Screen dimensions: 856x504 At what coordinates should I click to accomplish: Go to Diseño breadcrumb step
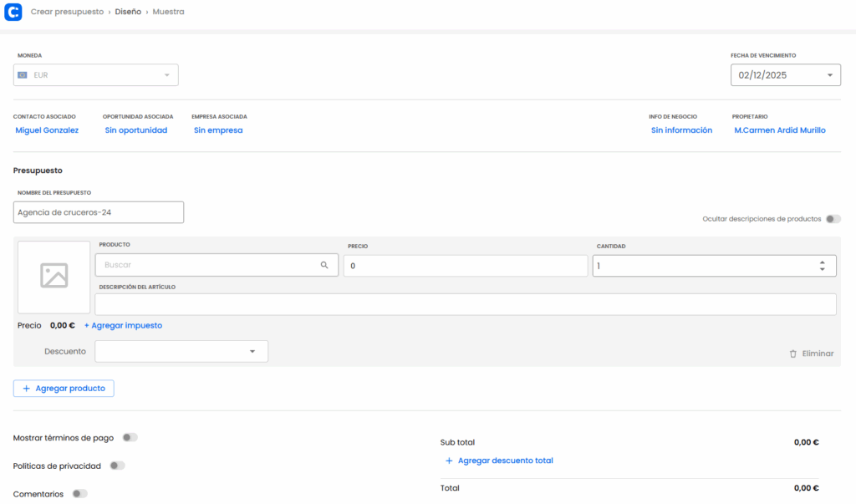128,13
